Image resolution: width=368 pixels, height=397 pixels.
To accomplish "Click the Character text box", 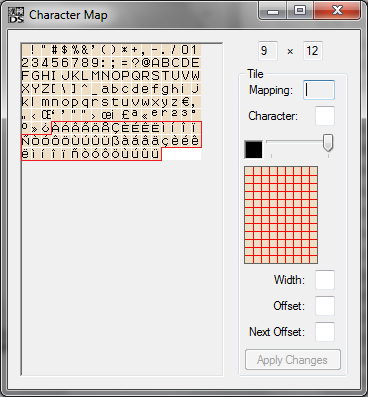I will pyautogui.click(x=325, y=116).
